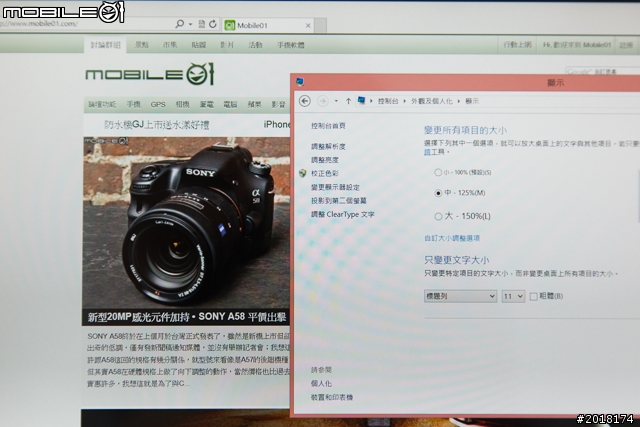Open 控制台首頁 in the sidebar

coord(328,126)
